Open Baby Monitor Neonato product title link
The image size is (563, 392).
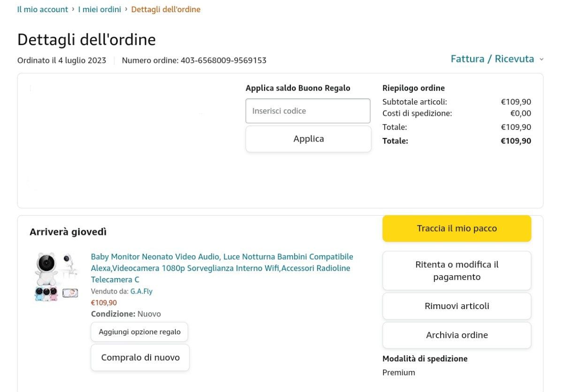pyautogui.click(x=221, y=268)
